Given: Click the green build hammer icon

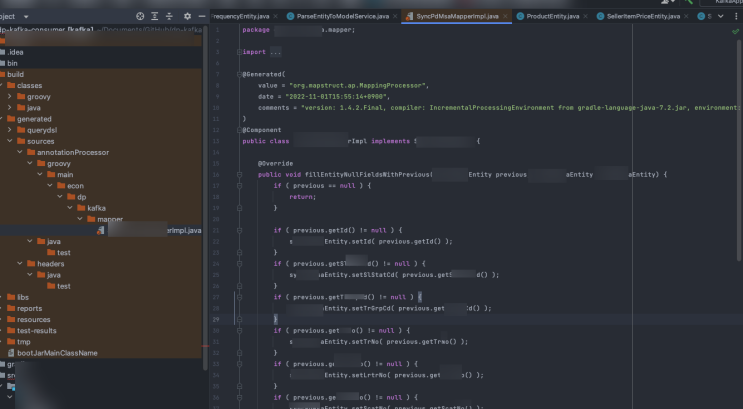Looking at the screenshot, I should pyautogui.click(x=688, y=2).
